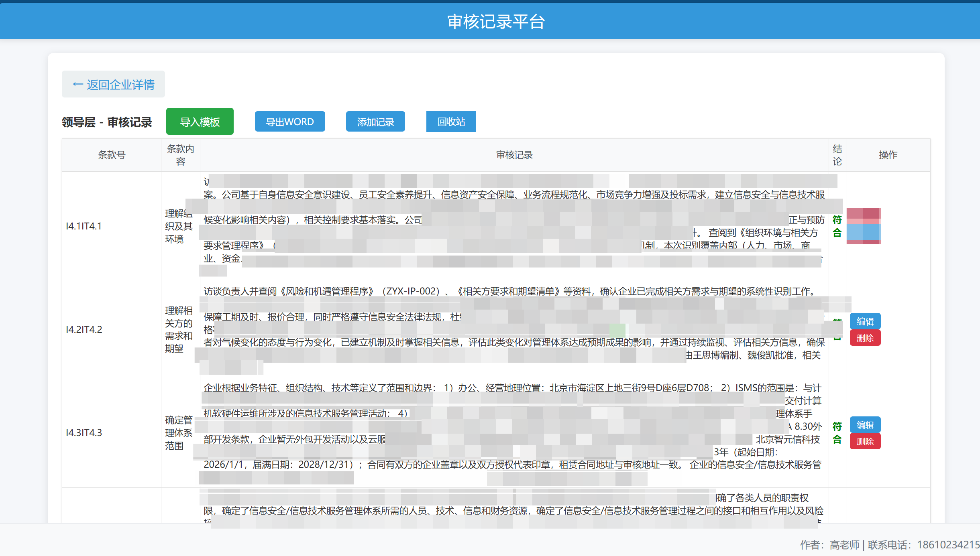Viewport: 980px width, 556px height.
Task: Click the page title 审核记录平台
Action: [x=497, y=20]
